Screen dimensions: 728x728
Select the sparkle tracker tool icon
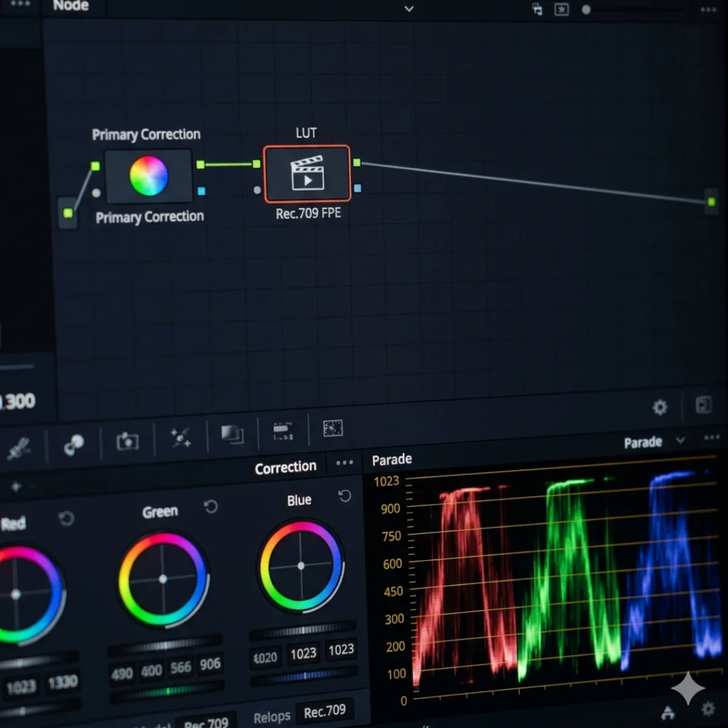click(181, 437)
